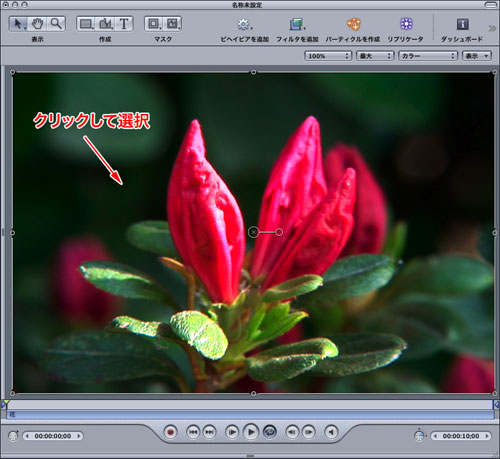The width and height of the screenshot is (500, 459).
Task: Click the Add Filter icon
Action: click(x=296, y=24)
